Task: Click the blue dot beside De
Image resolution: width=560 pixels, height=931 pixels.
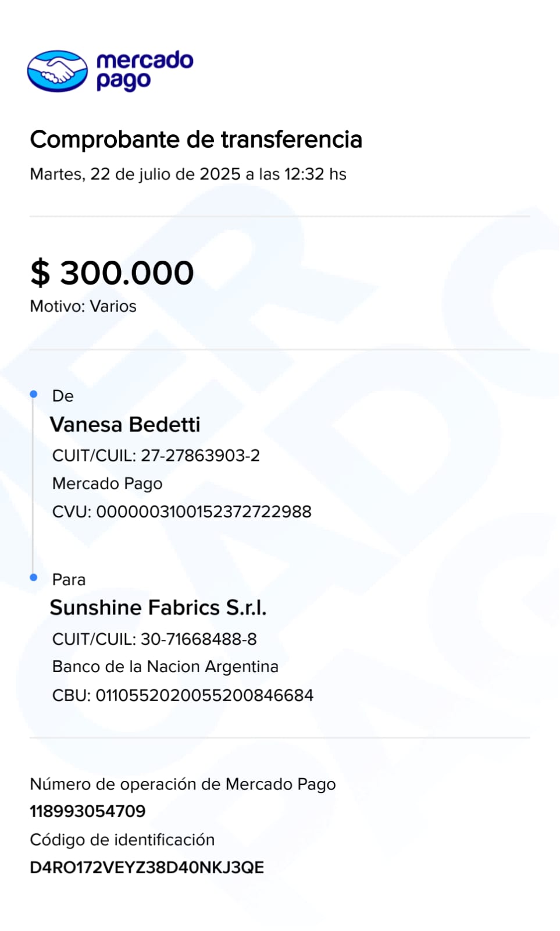Action: [34, 395]
